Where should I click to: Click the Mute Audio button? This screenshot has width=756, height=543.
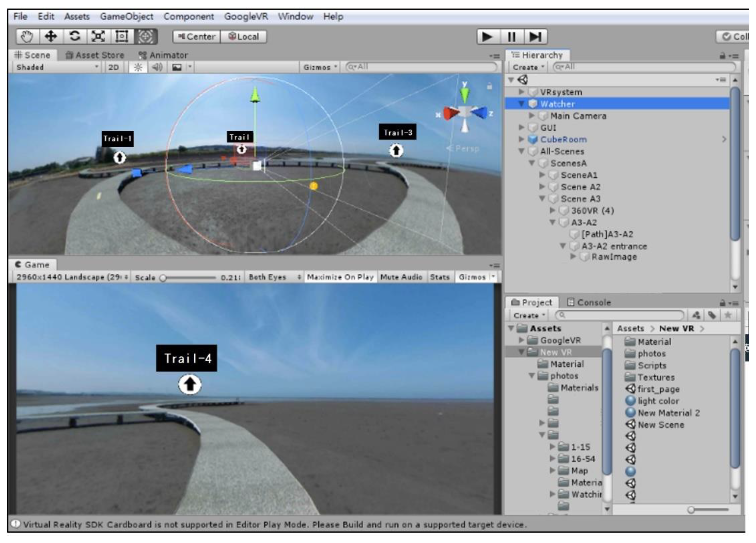pyautogui.click(x=401, y=277)
